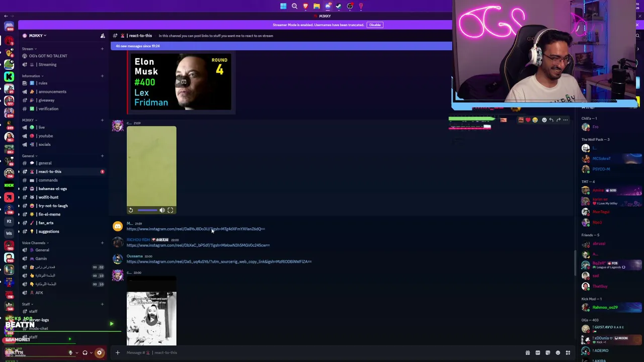Mute the microphone
Viewport: 644px width, 362px height.
(70, 353)
